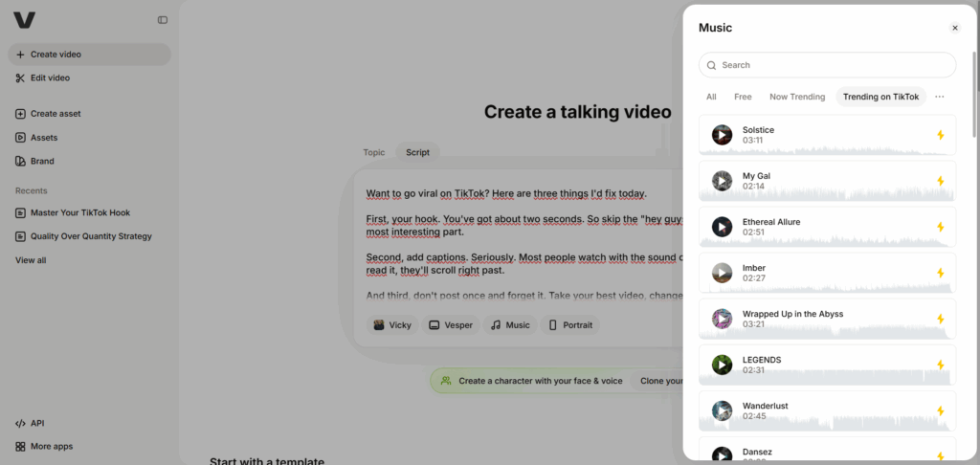Change the Portrait orientation option
Viewport: 980px width, 465px height.
click(x=570, y=325)
